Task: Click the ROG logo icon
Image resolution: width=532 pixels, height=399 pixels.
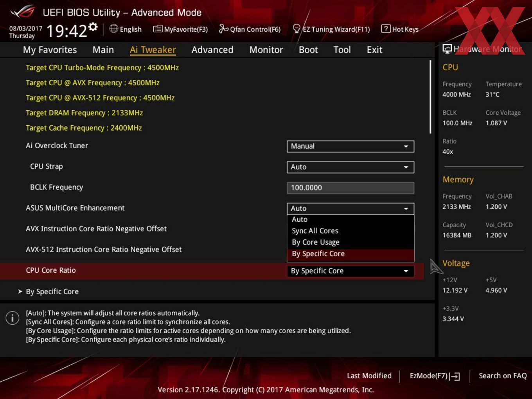Action: [23, 12]
